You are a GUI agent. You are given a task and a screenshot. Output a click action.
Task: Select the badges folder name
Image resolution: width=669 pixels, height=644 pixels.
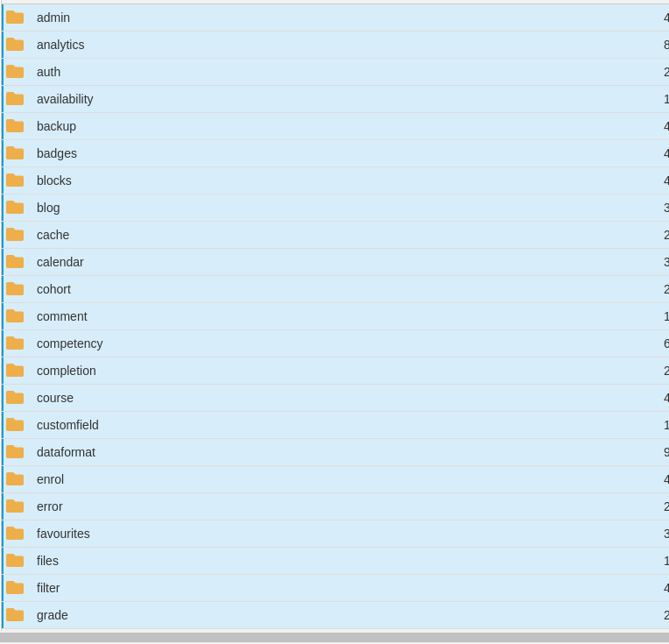pos(57,153)
